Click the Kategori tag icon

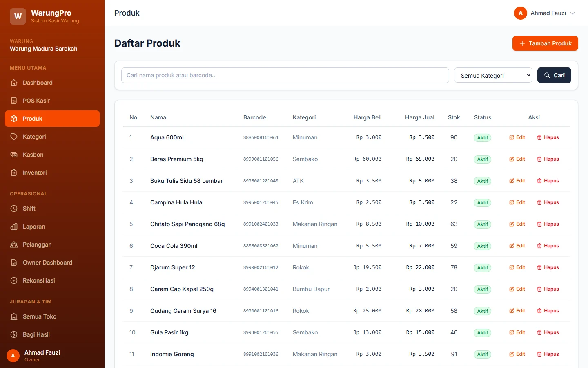[14, 137]
